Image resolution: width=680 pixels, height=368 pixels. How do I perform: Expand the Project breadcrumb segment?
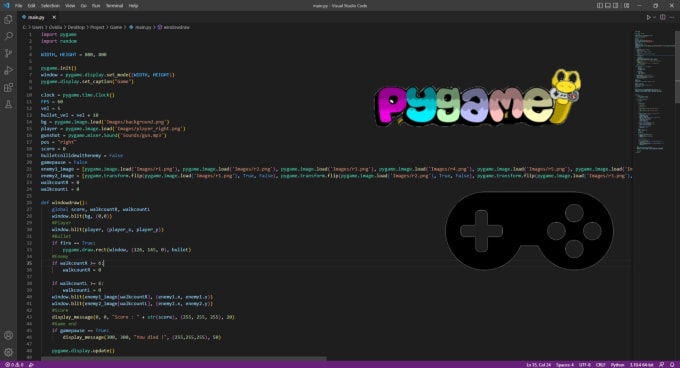coord(97,27)
